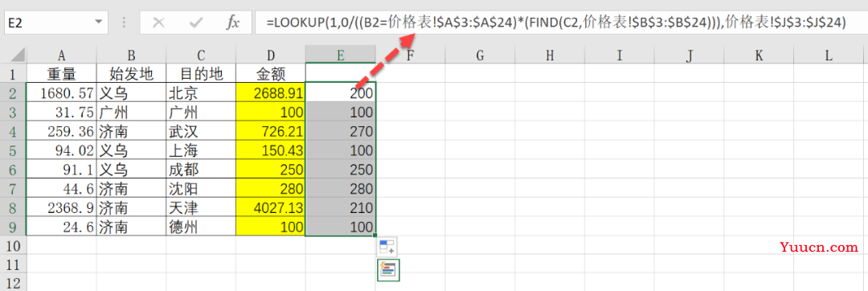Image resolution: width=868 pixels, height=291 pixels.
Task: Click destination cell 武汉
Action: point(201,131)
